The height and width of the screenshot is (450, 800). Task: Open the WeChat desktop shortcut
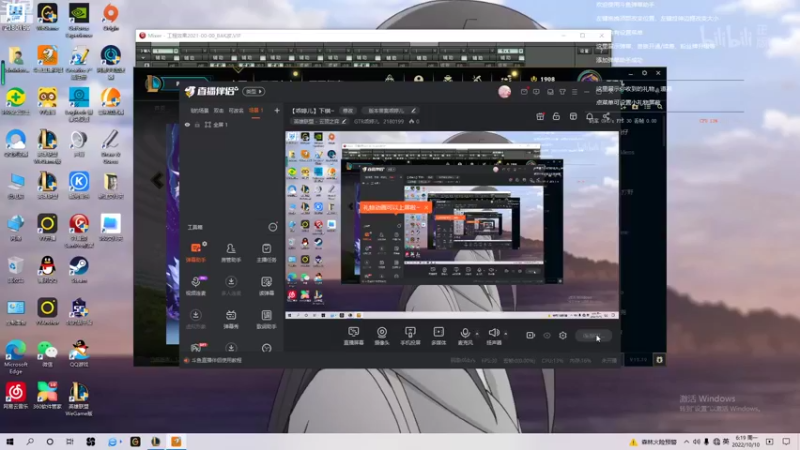[x=47, y=354]
